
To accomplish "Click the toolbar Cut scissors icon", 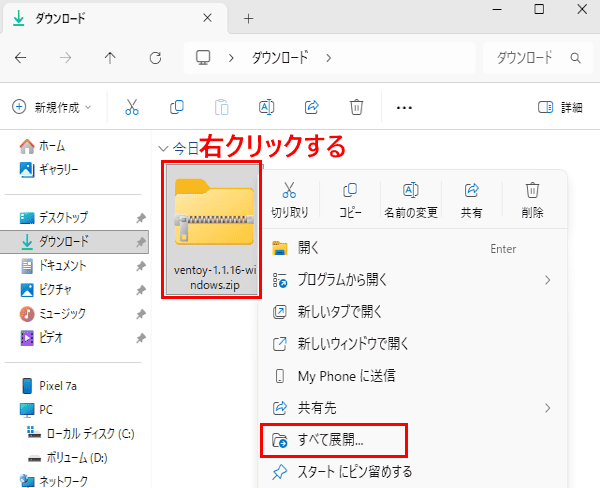I will [x=132, y=107].
